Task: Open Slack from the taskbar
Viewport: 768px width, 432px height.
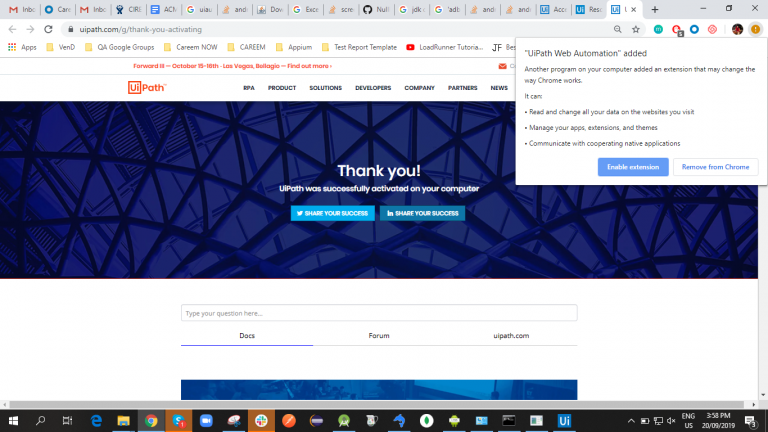Action: tap(261, 421)
